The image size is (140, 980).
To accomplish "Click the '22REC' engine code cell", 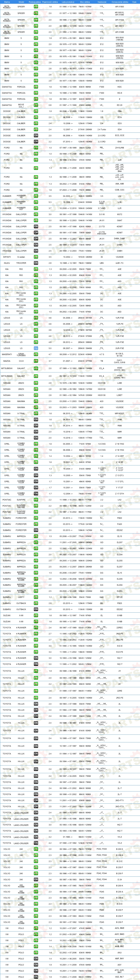I will pyautogui.click(x=119, y=628).
